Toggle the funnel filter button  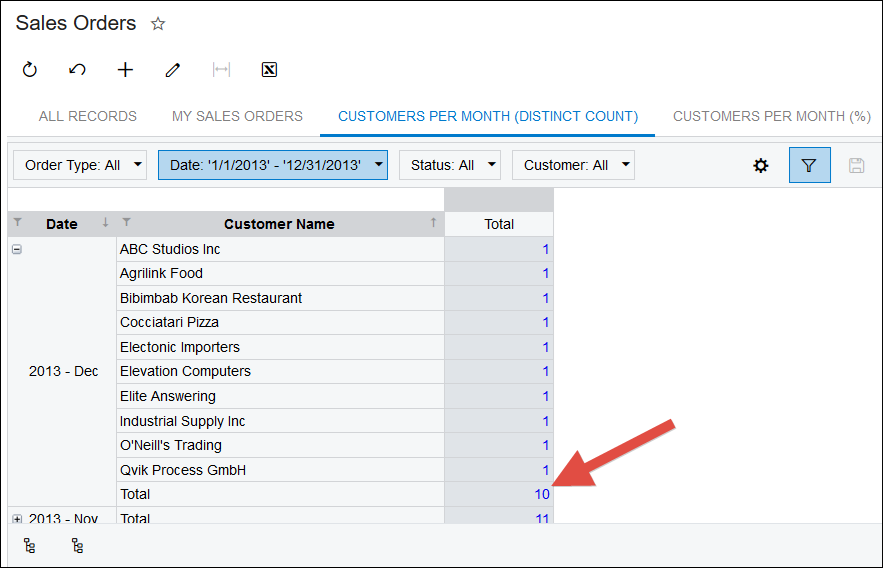[x=809, y=165]
